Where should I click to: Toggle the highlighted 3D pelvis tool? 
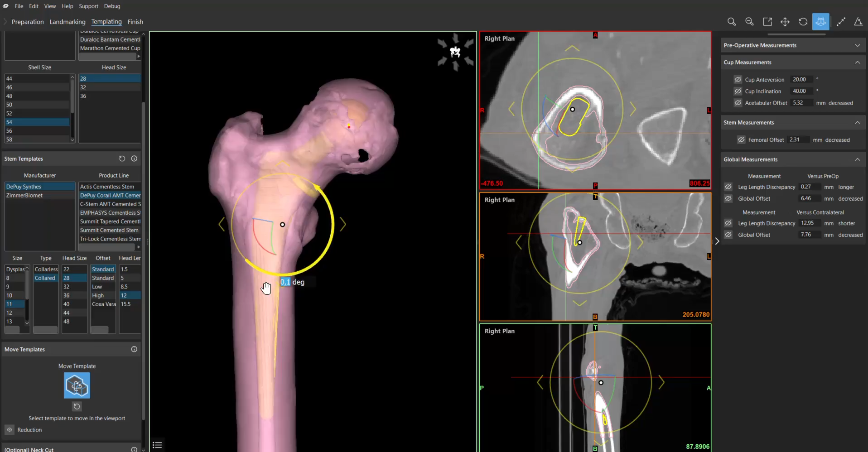(821, 22)
